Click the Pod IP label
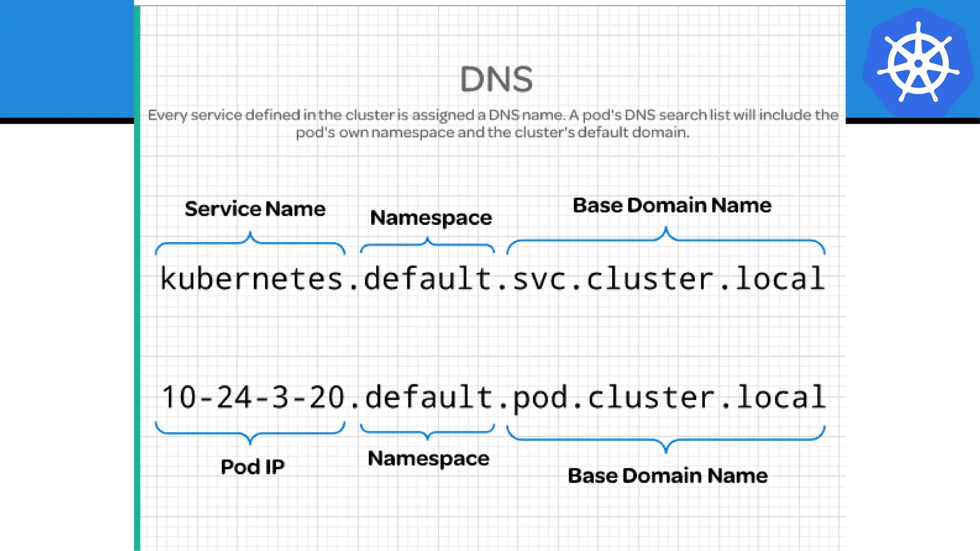The width and height of the screenshot is (980, 551). coord(252,467)
